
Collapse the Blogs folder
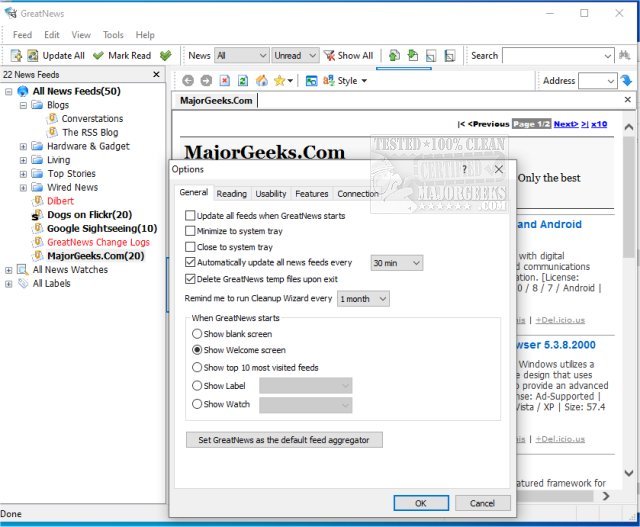click(x=23, y=105)
